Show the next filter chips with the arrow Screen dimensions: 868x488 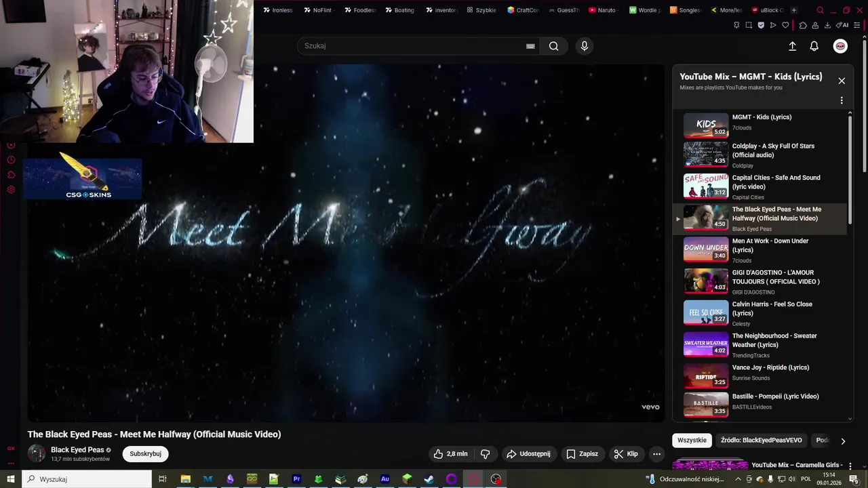click(843, 441)
